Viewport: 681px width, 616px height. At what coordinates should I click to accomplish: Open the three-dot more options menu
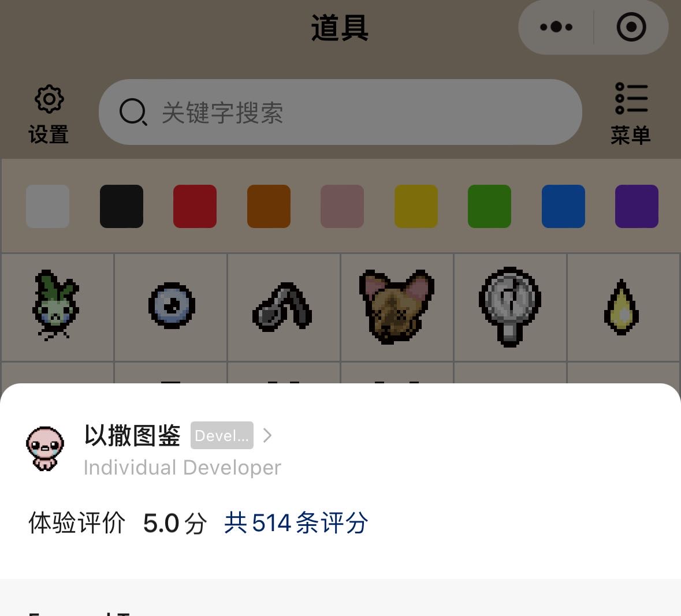556,27
